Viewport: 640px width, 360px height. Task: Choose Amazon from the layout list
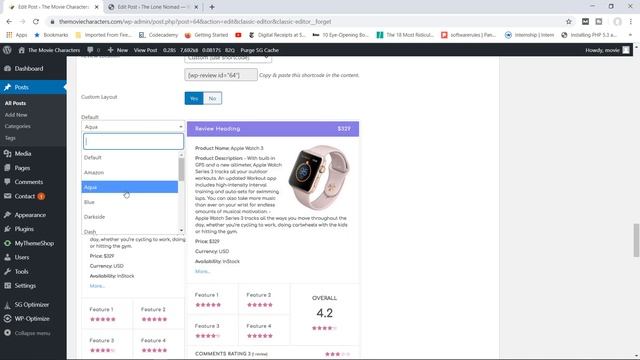point(130,173)
